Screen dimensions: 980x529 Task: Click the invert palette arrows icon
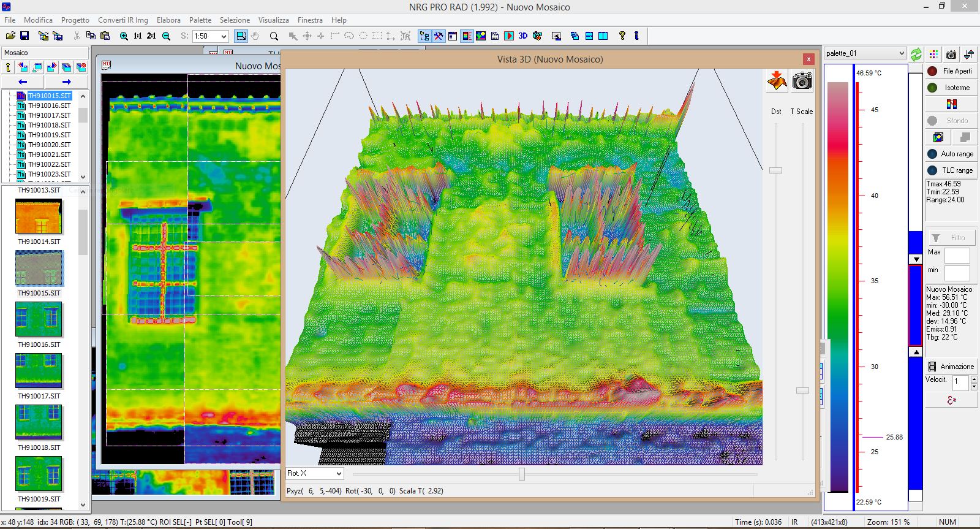pos(969,54)
